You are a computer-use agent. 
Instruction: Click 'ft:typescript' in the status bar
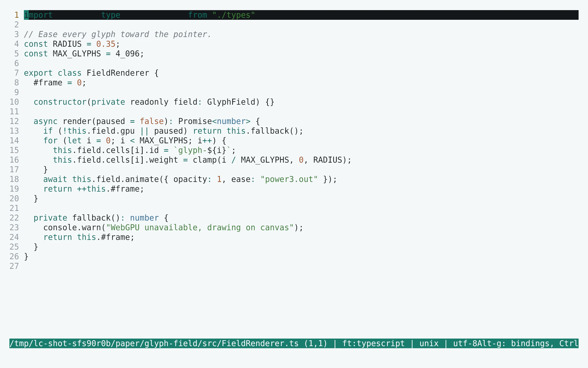coord(373,343)
